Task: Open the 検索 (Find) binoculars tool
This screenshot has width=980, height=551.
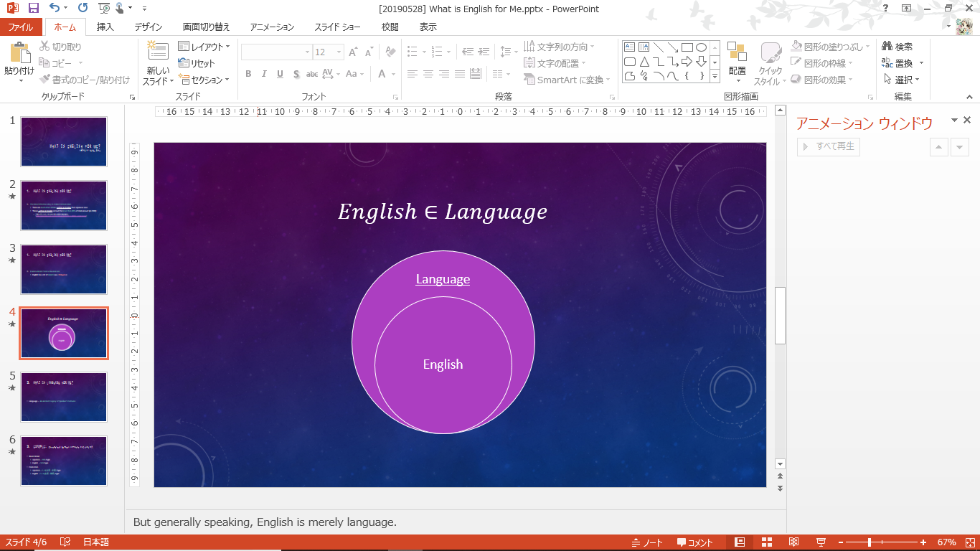Action: [897, 47]
